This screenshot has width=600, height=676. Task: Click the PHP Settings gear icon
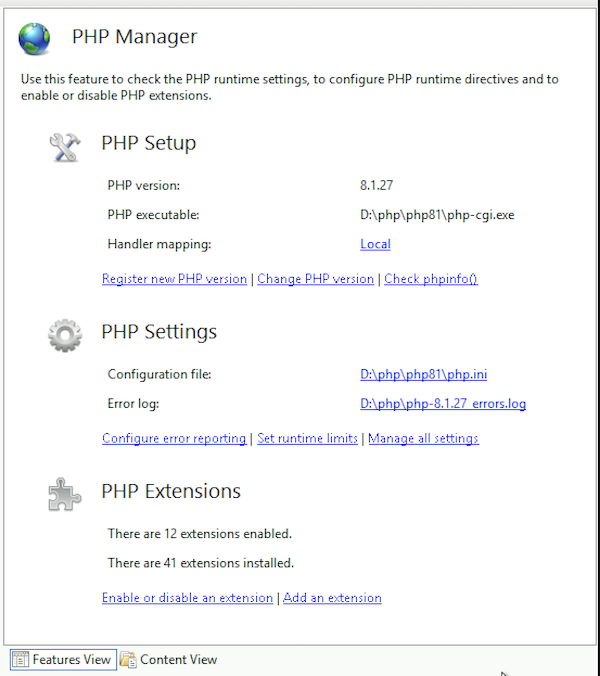65,334
